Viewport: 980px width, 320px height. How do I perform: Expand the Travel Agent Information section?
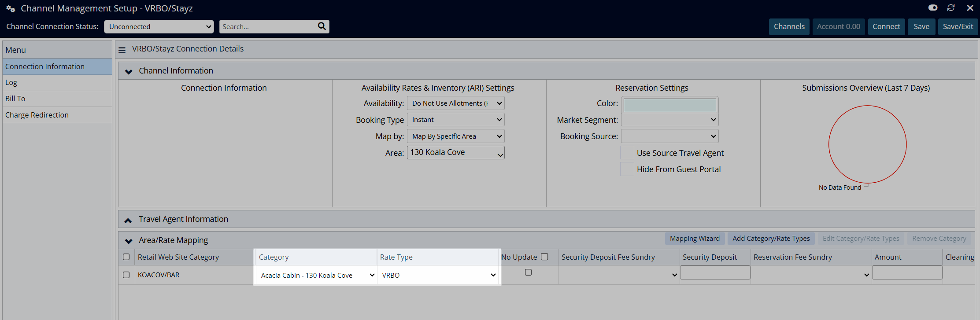click(x=128, y=220)
